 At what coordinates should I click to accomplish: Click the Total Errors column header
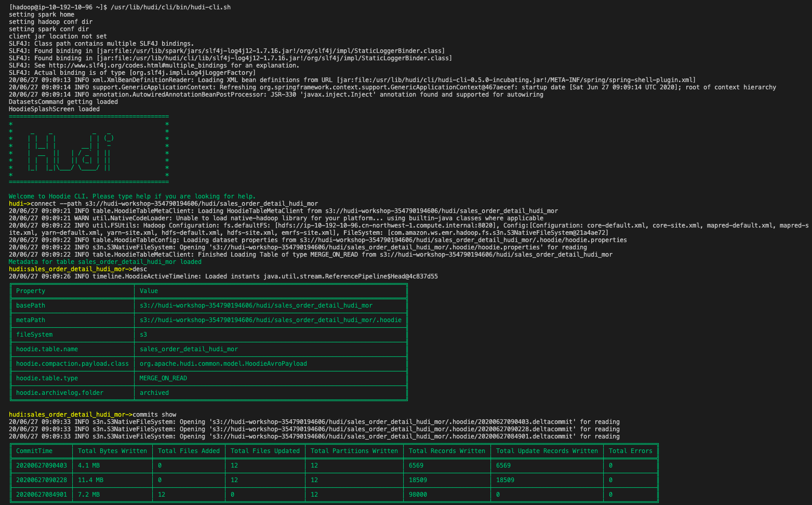click(630, 451)
